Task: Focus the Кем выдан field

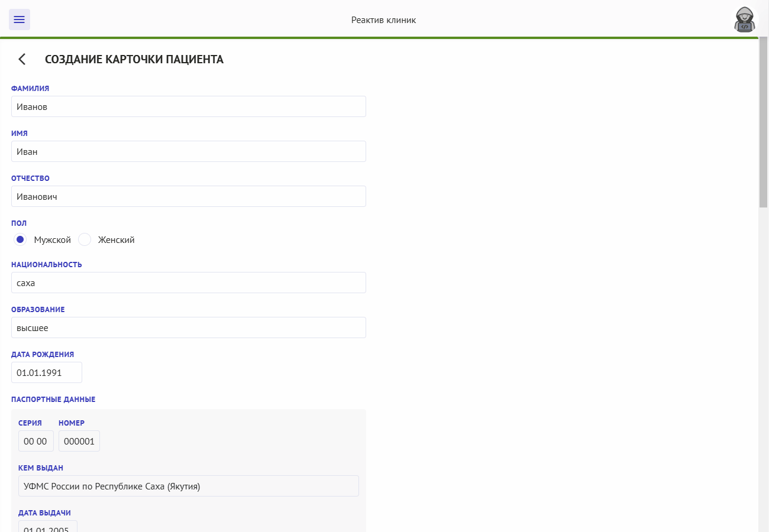Action: [x=189, y=486]
